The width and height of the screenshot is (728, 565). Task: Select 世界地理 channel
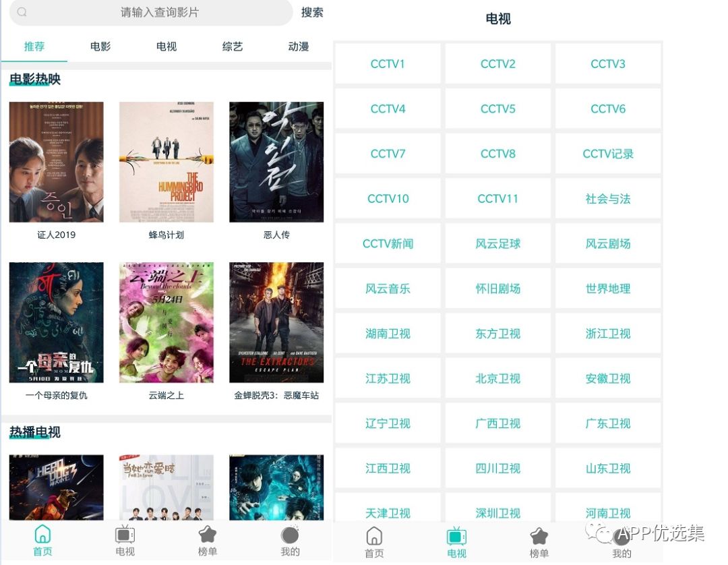tap(608, 289)
